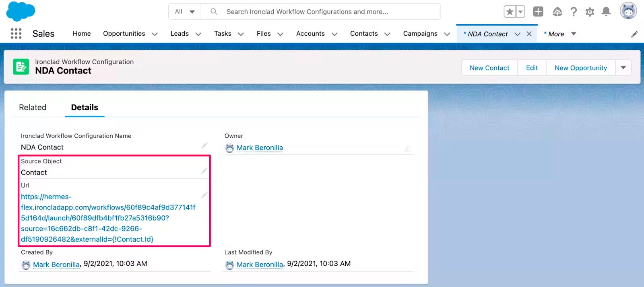Open the Notifications bell

point(606,12)
